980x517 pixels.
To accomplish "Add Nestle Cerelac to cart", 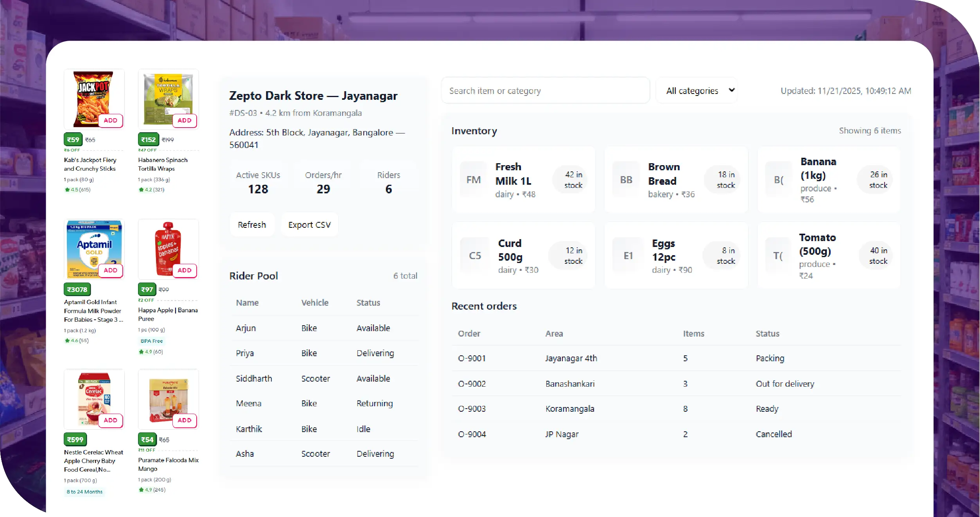I will click(x=110, y=420).
